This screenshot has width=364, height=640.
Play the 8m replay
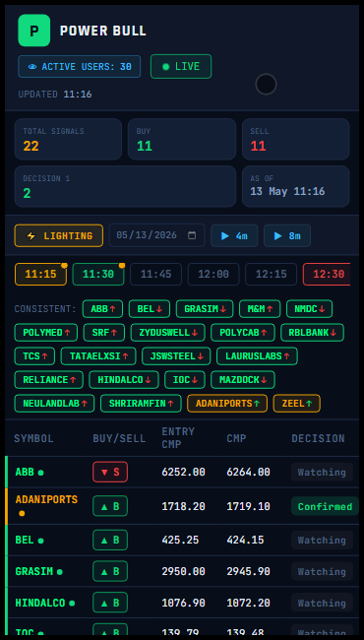pyautogui.click(x=287, y=236)
